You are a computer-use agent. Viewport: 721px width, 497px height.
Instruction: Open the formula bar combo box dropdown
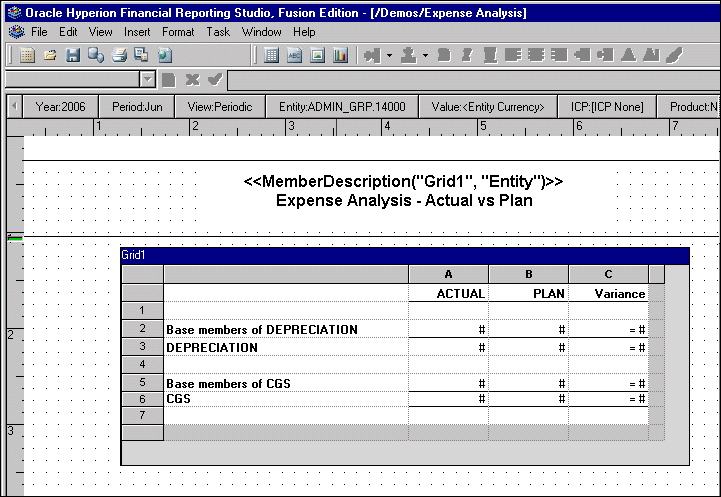[x=148, y=80]
